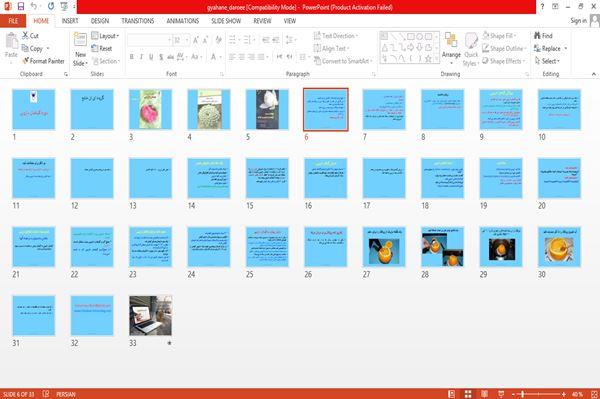This screenshot has width=600, height=399.
Task: Click Replace in the Editing group
Action: [x=550, y=49]
